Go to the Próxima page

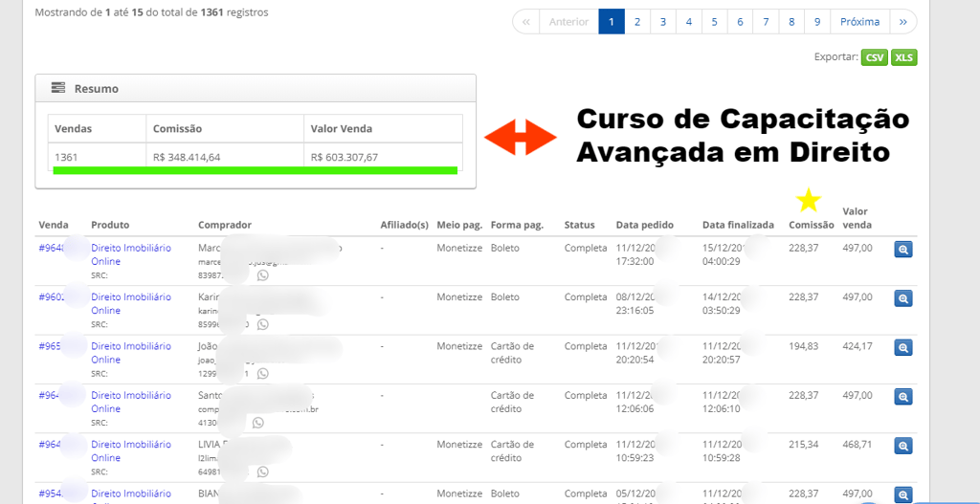pos(860,22)
